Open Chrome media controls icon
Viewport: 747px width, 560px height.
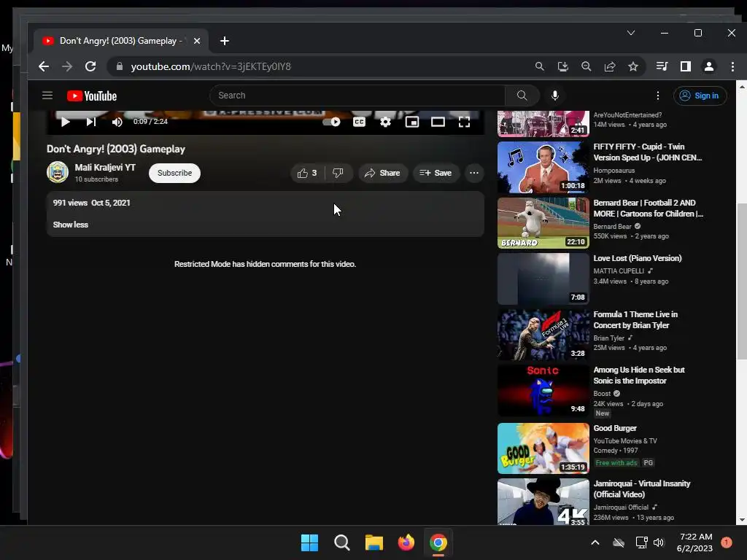[x=662, y=66]
